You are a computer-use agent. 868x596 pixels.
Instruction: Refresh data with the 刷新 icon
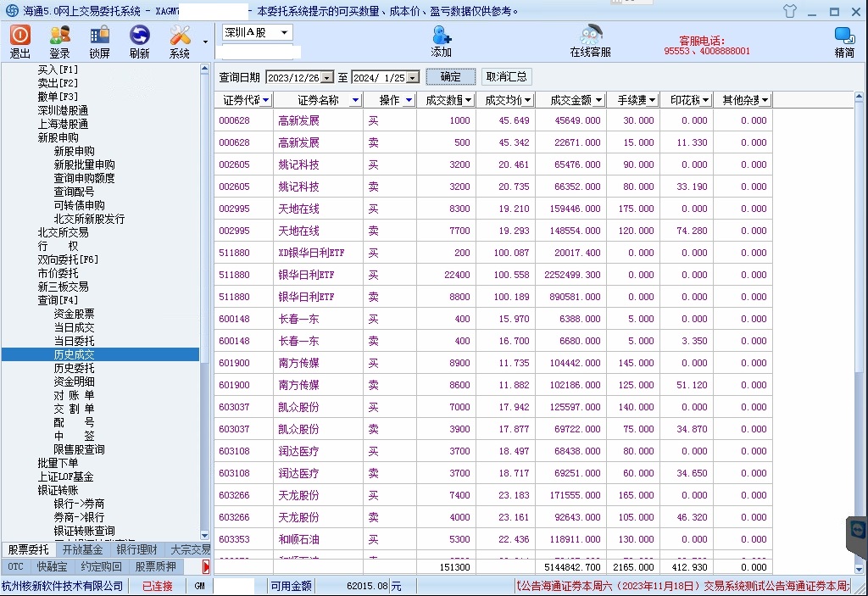pos(140,36)
